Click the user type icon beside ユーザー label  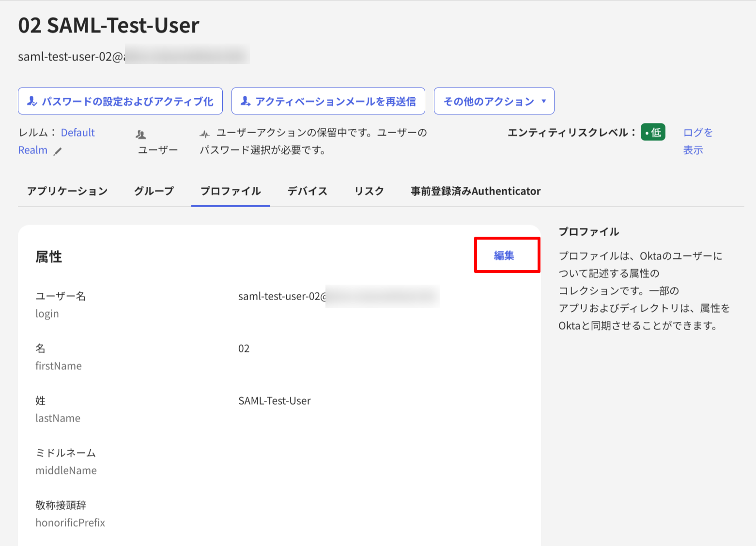[140, 135]
